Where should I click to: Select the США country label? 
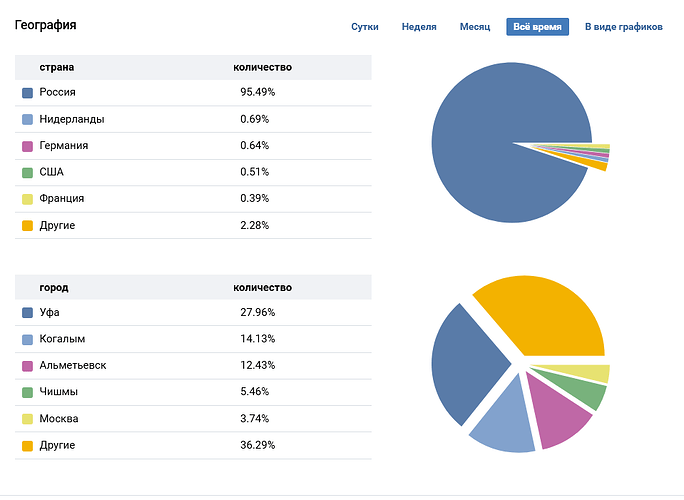51,172
